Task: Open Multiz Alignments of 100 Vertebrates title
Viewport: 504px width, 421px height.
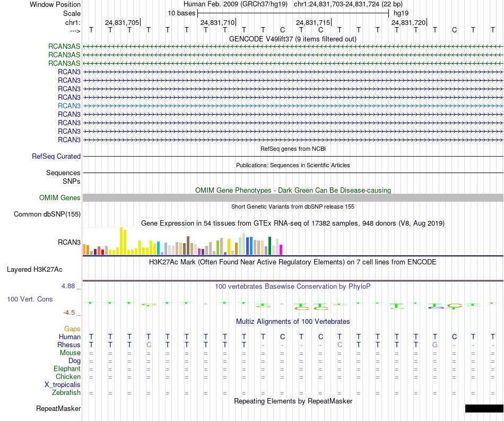Action: click(x=293, y=321)
